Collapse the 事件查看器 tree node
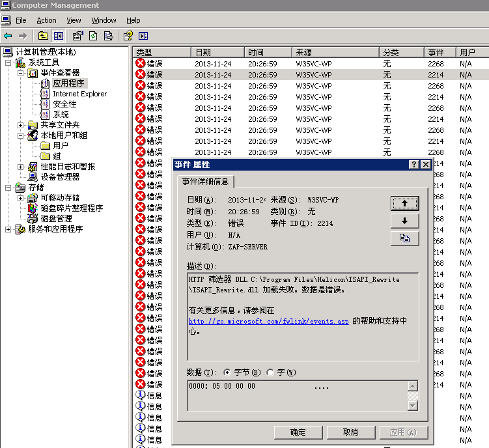The width and height of the screenshot is (489, 448). (x=20, y=73)
